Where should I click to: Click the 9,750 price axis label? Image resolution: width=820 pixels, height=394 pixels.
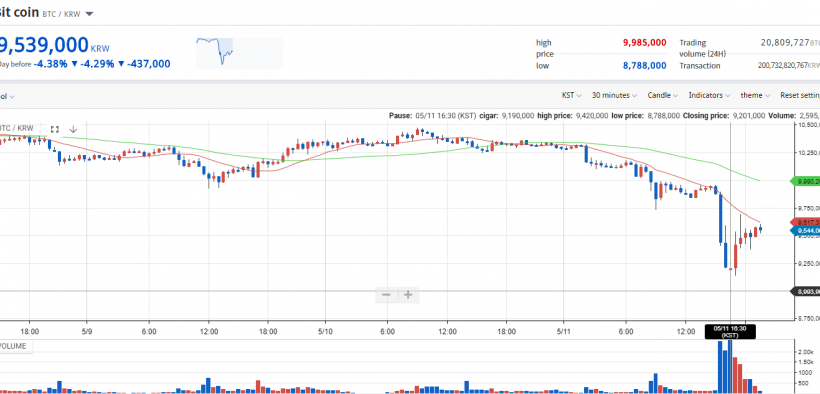point(808,208)
